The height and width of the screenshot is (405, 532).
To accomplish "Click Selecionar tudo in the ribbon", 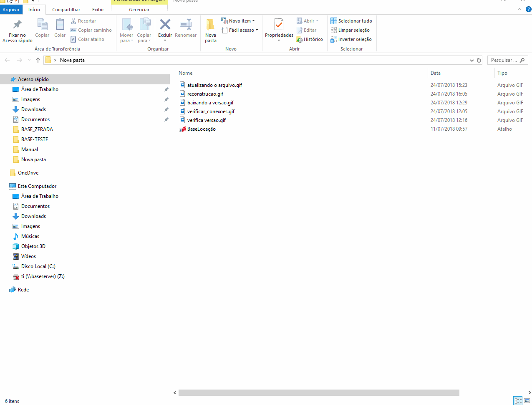I will coord(351,21).
